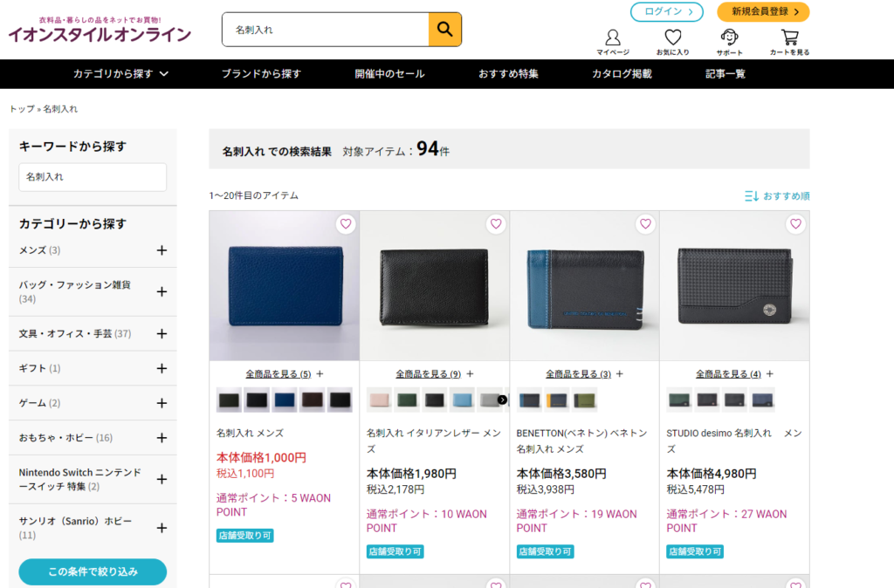
Task: Click the AEON Style Online site logo
Action: [100, 30]
